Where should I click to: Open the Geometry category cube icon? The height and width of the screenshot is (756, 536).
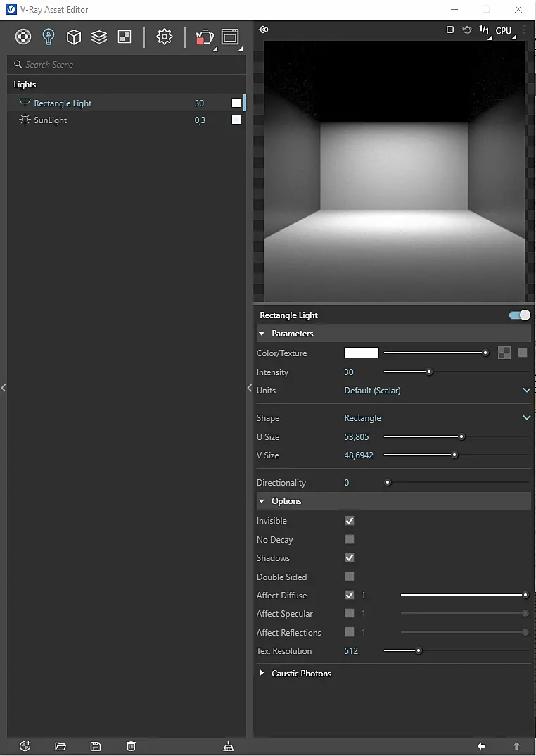tap(73, 37)
